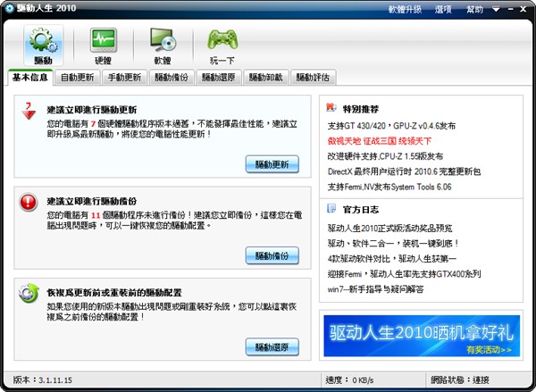
Task: Click the 官方日志 document icon
Action: (x=331, y=208)
